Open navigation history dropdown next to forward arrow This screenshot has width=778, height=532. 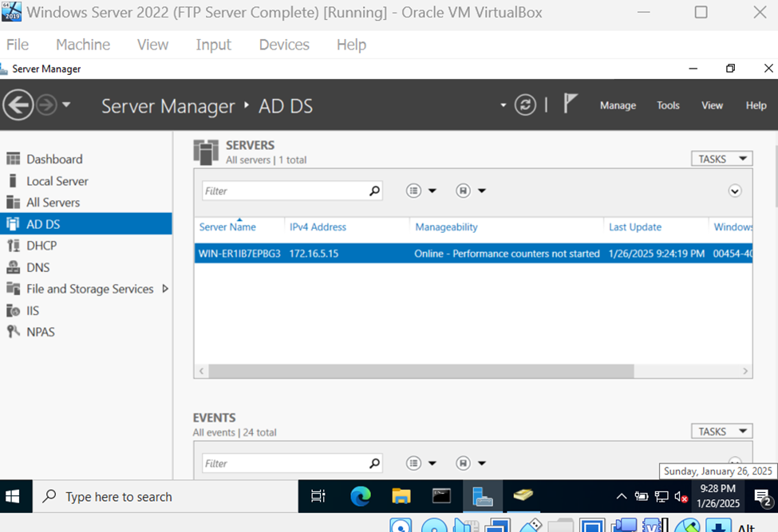[66, 105]
